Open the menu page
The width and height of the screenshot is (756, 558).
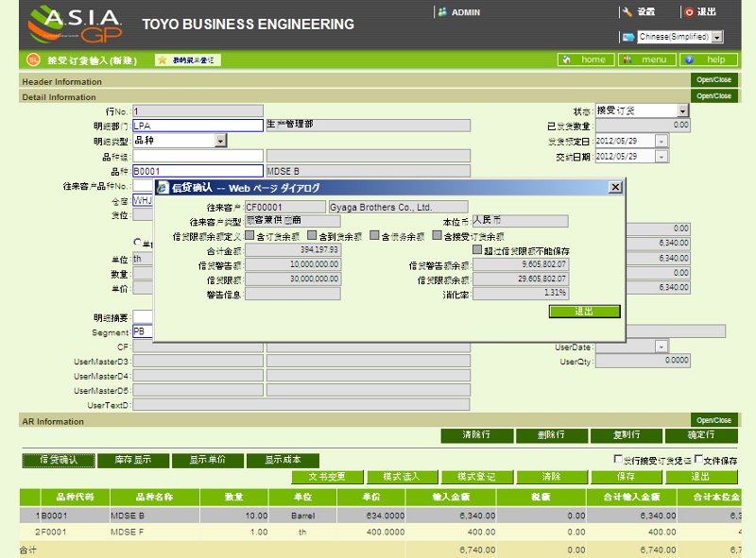tap(646, 59)
